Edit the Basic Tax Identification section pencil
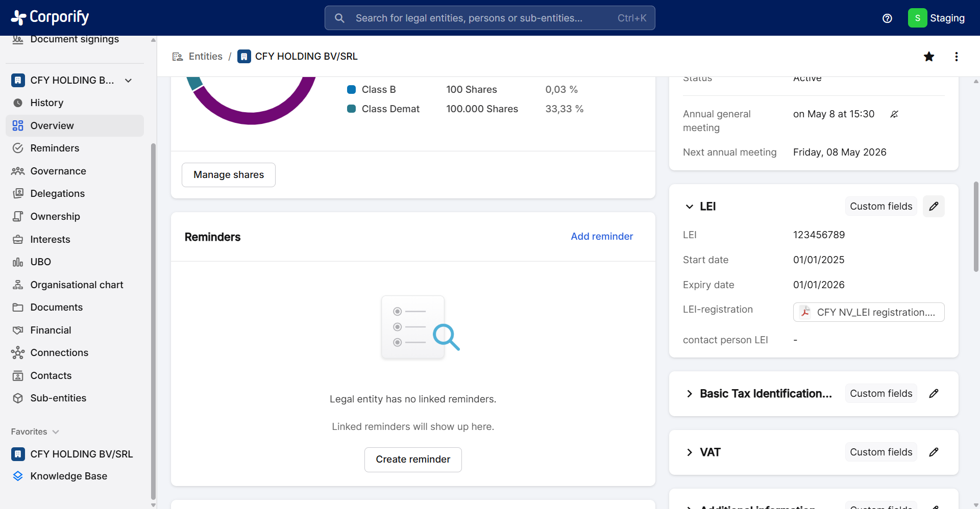This screenshot has height=509, width=980. click(934, 393)
